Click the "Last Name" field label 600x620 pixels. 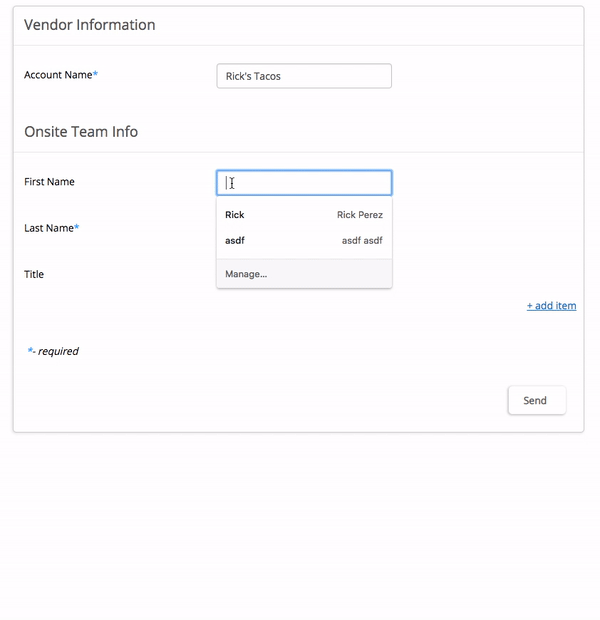point(48,228)
